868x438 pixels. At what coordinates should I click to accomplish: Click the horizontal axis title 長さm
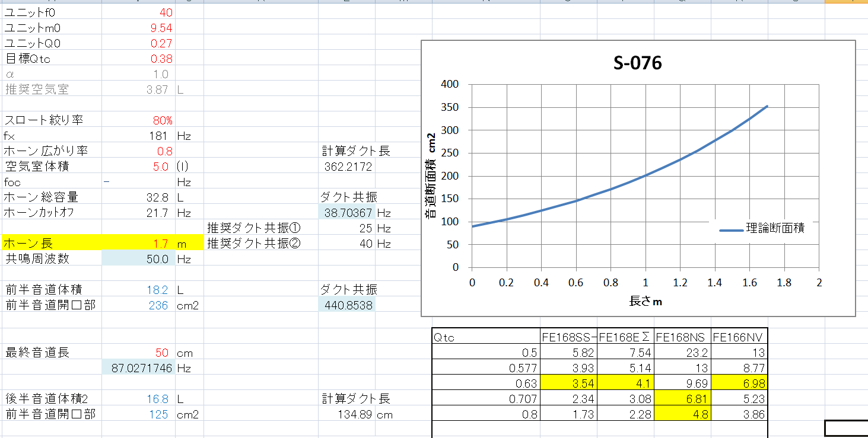click(645, 301)
